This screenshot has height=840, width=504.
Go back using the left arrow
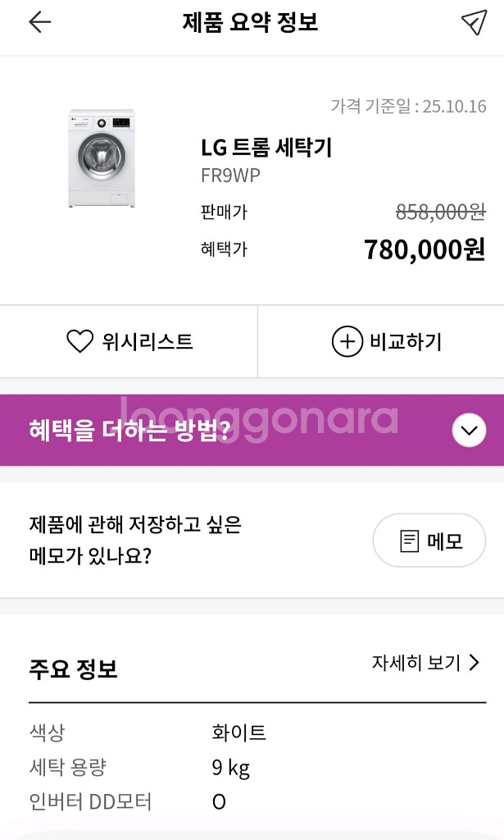click(x=39, y=22)
